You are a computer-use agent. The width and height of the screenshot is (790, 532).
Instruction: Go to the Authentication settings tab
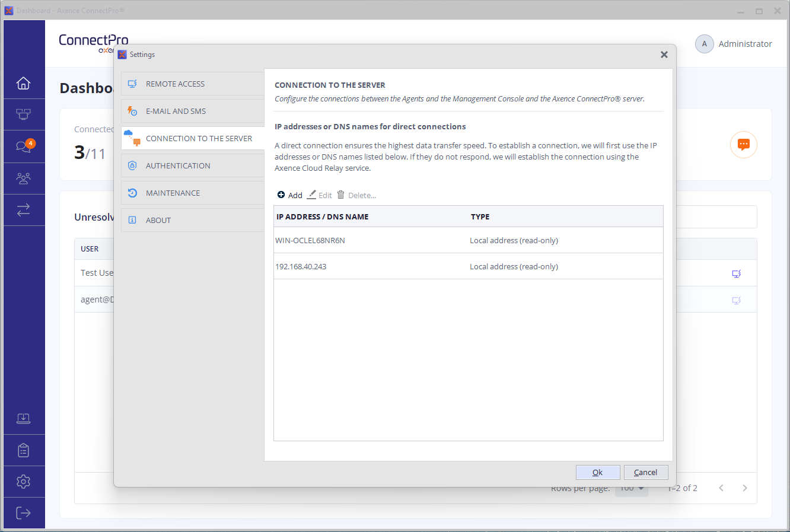point(193,165)
